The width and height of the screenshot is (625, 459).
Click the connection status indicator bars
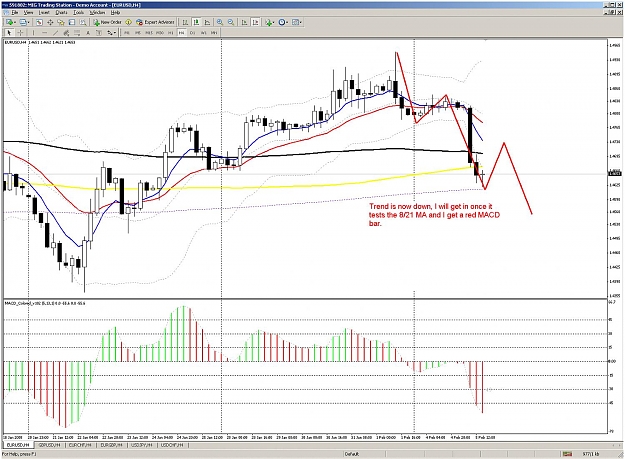567,454
